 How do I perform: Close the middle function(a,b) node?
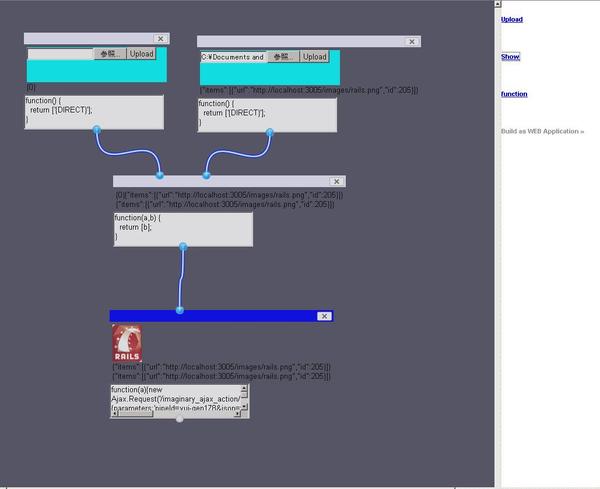pyautogui.click(x=337, y=182)
